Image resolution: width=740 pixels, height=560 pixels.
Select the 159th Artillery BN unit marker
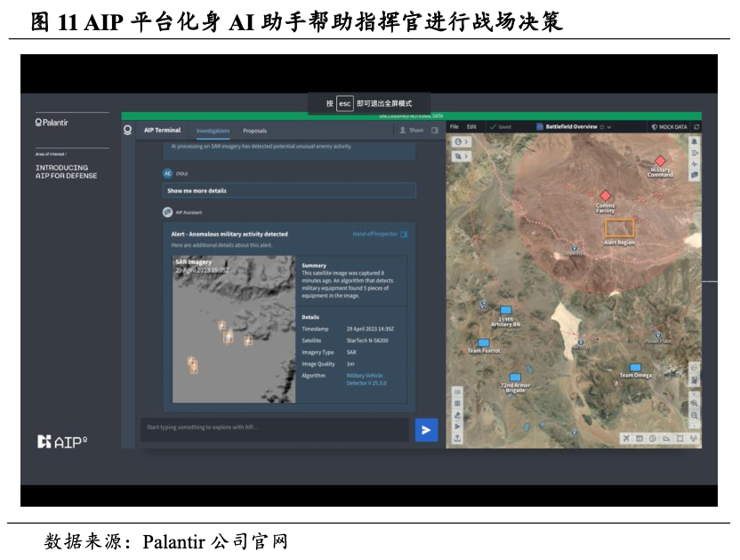click(x=505, y=310)
